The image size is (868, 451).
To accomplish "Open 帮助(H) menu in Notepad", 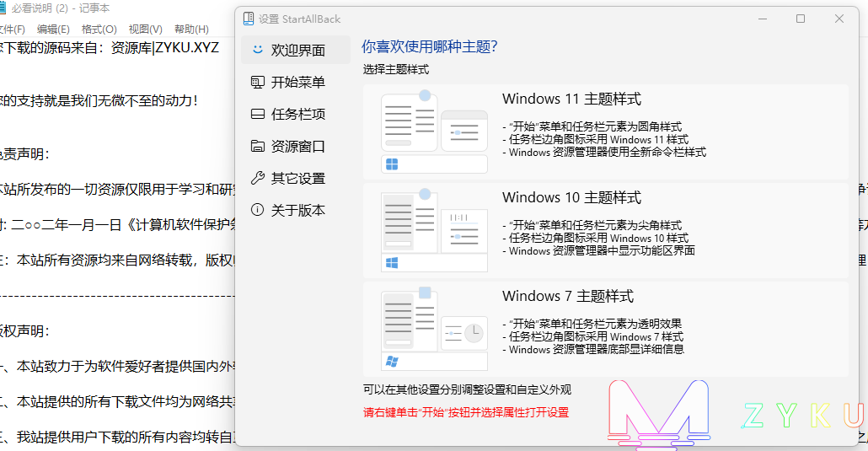I will pyautogui.click(x=191, y=30).
